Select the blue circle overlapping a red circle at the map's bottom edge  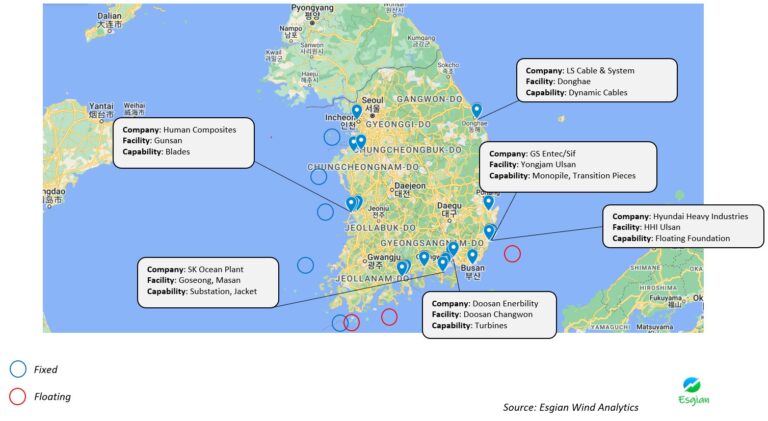tap(339, 323)
